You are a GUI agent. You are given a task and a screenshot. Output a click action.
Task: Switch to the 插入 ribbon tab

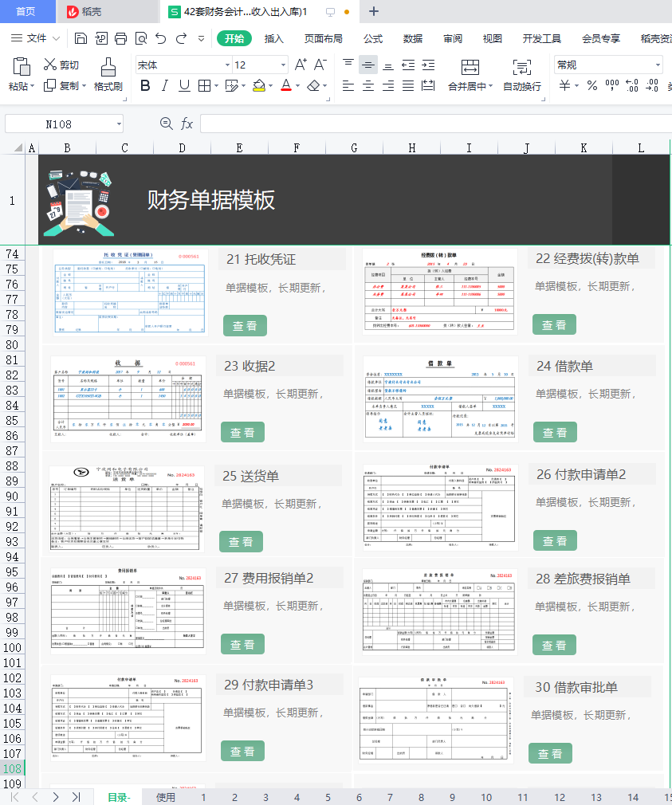pos(274,37)
